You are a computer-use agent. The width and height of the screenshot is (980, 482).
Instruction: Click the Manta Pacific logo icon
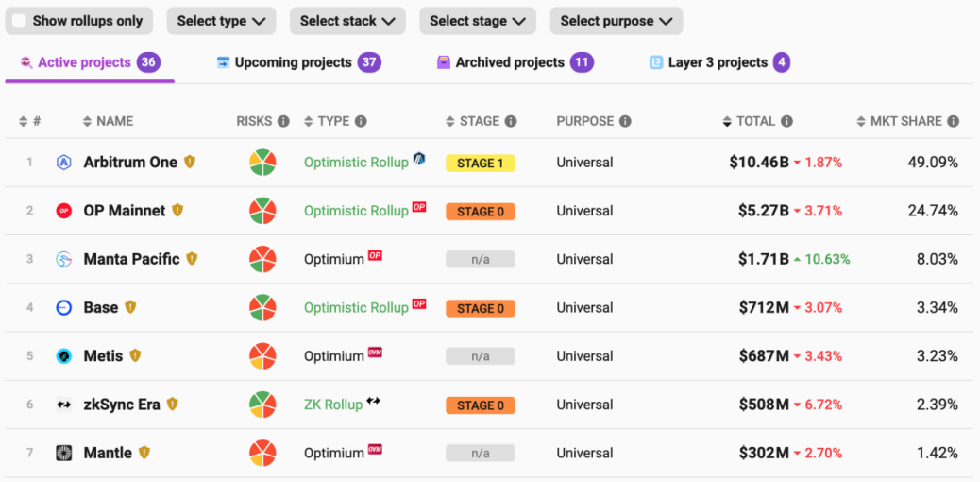64,259
